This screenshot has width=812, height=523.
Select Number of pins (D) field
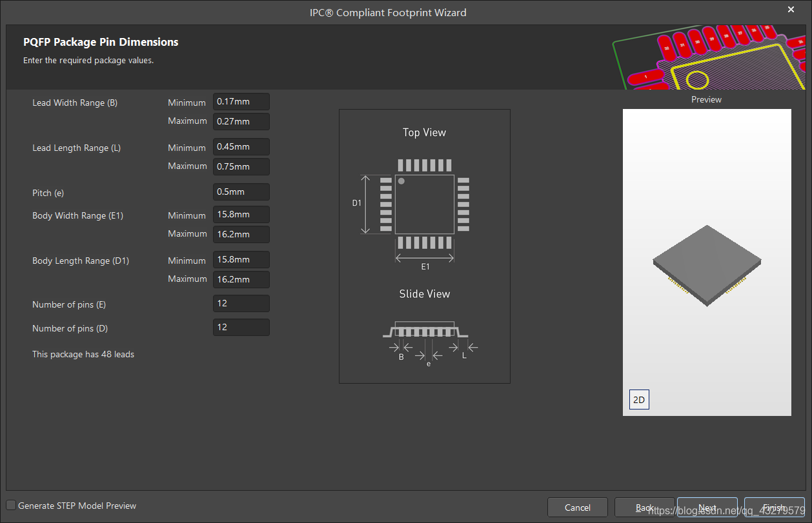pyautogui.click(x=241, y=328)
